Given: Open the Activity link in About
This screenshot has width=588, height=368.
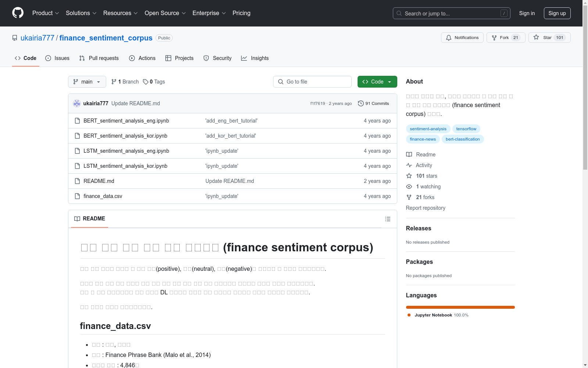Looking at the screenshot, I should 419,165.
